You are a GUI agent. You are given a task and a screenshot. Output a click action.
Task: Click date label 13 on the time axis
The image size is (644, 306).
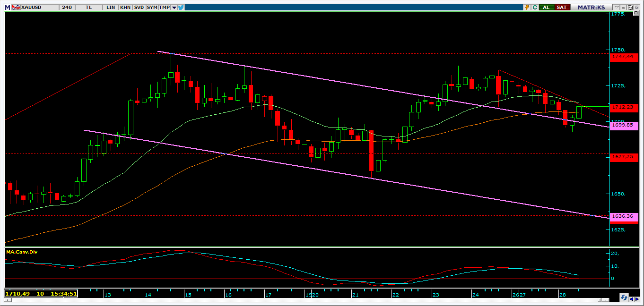click(x=108, y=295)
